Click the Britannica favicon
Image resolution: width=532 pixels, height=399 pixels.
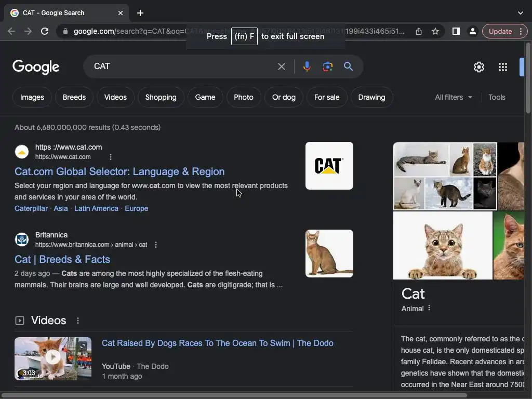point(22,240)
